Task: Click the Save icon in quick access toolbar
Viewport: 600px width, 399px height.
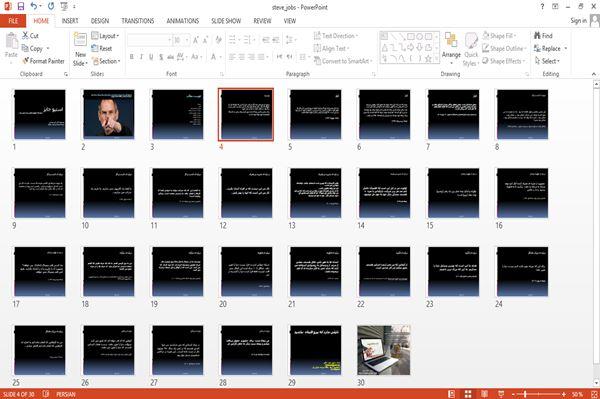Action: 21,6
